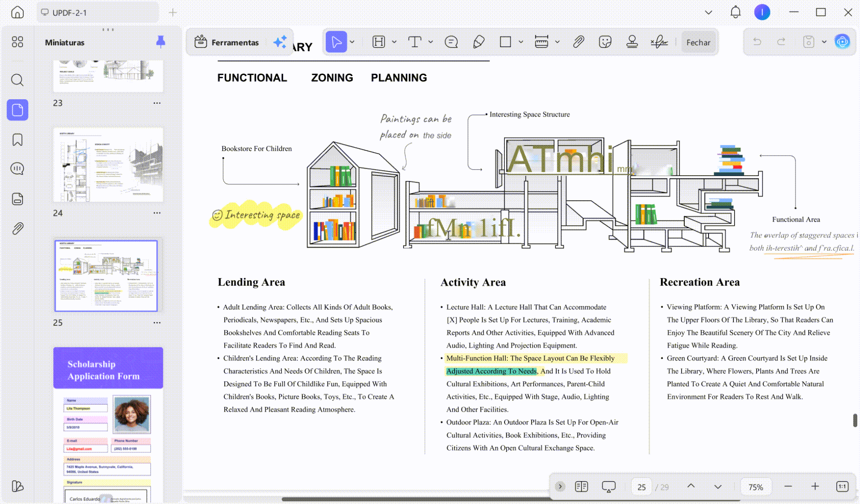Click the vertical scrollbar thumb

pos(855,420)
